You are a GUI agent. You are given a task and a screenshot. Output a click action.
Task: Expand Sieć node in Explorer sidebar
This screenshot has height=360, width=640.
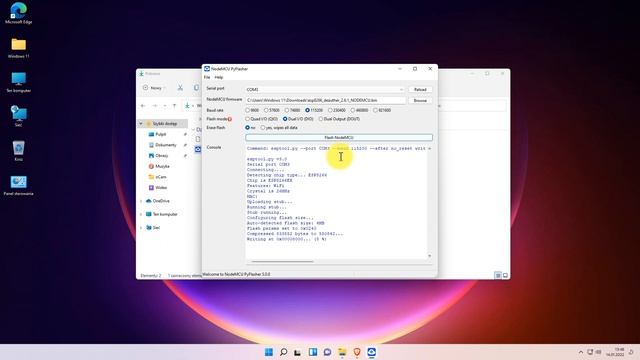(141, 228)
